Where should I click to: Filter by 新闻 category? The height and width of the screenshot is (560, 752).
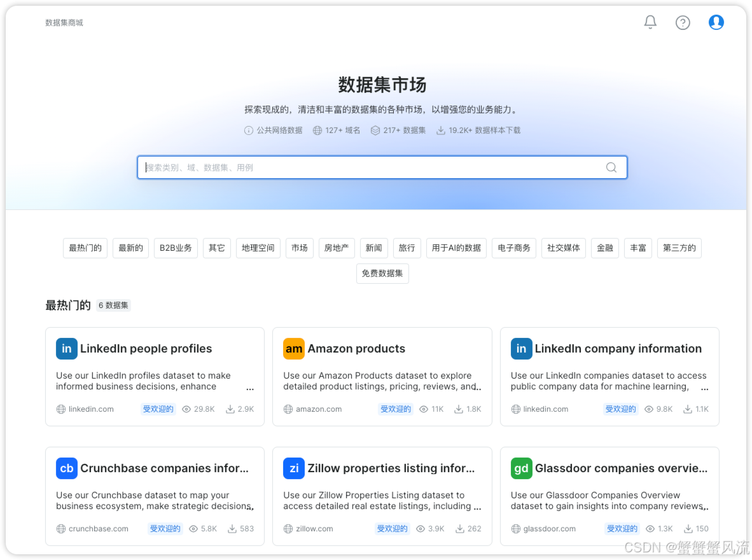[373, 248]
